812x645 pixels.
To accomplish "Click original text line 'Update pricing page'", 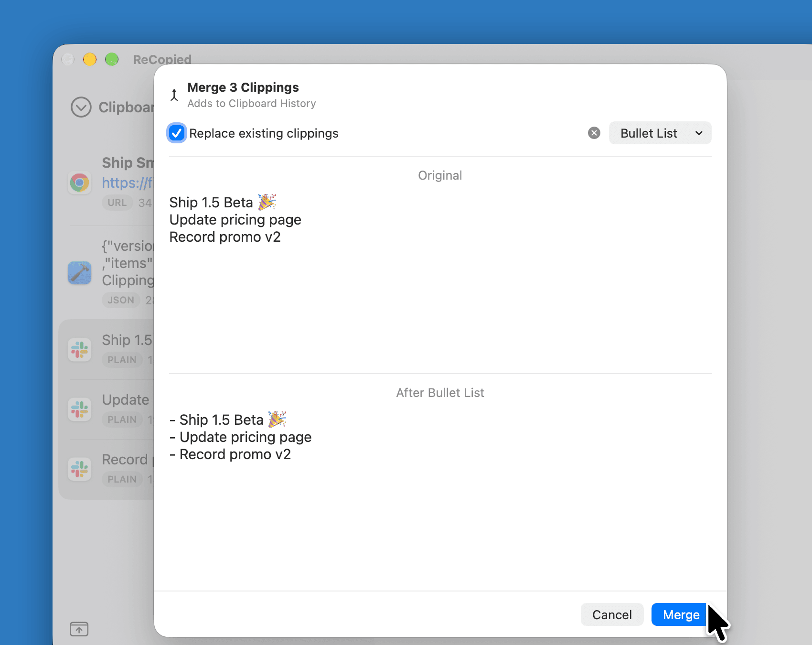I will pos(235,220).
